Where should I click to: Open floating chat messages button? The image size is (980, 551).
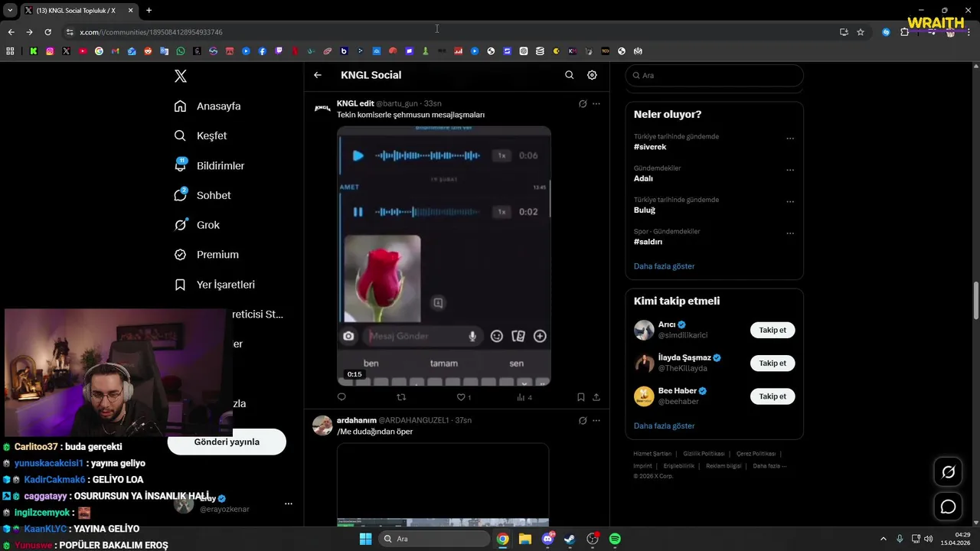(x=949, y=507)
